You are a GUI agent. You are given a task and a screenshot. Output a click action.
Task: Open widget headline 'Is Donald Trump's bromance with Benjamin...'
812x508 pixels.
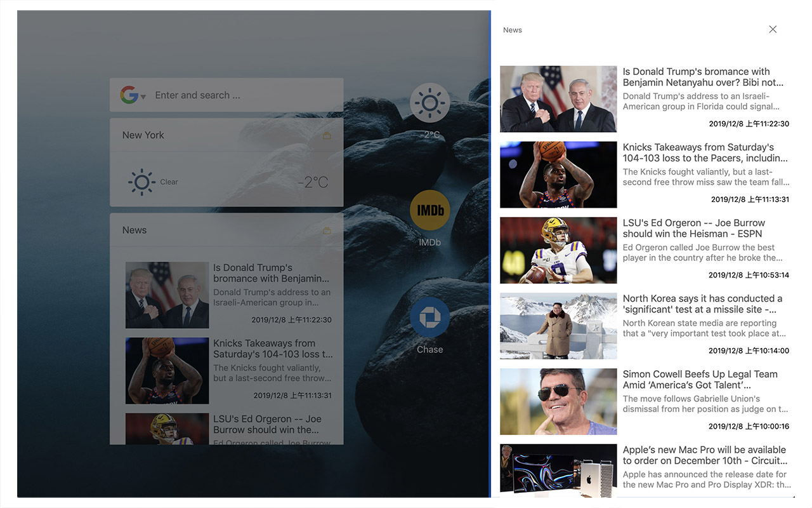click(x=272, y=273)
